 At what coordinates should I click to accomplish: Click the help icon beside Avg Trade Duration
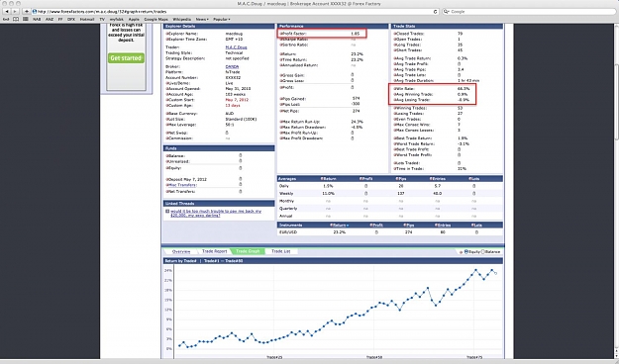pyautogui.click(x=395, y=80)
